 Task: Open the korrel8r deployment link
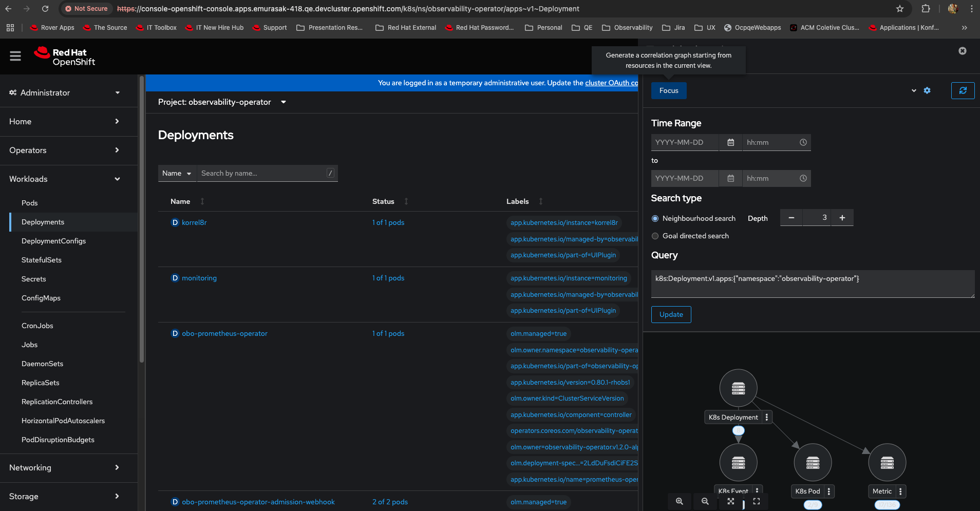[194, 222]
